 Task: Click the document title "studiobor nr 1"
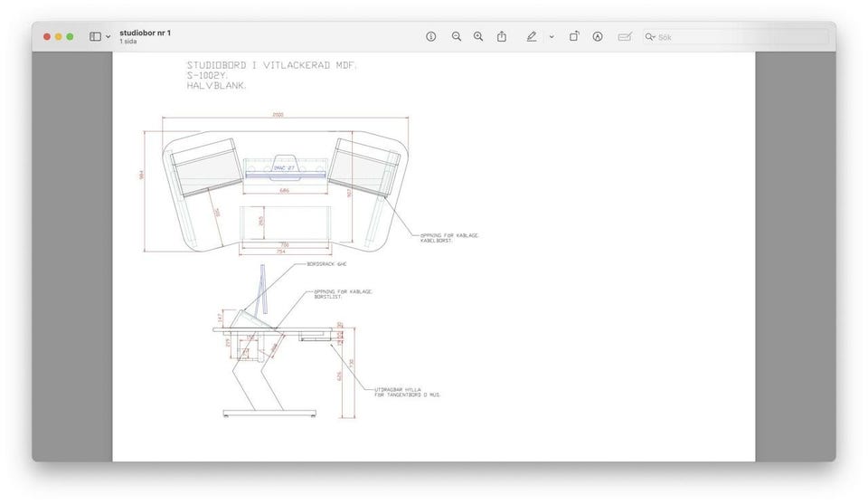coord(145,33)
